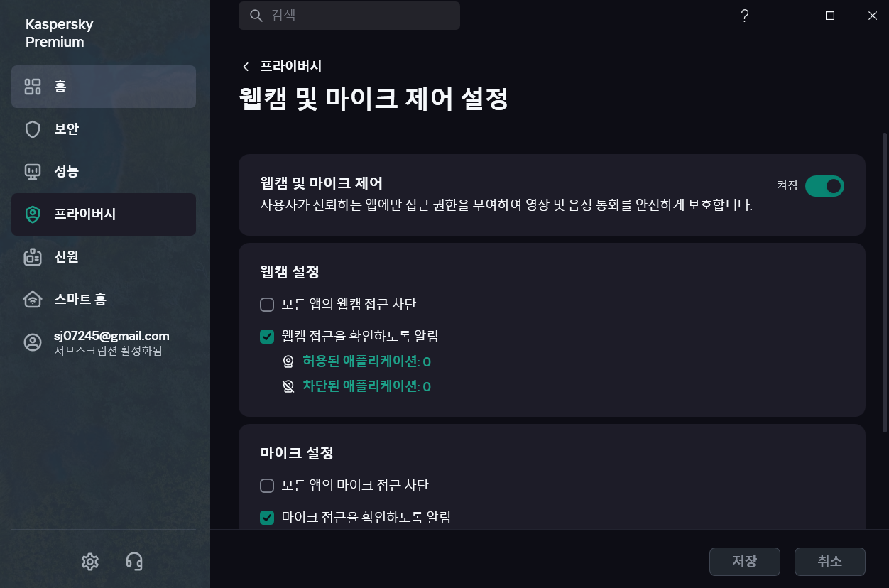Image resolution: width=889 pixels, height=588 pixels.
Task: Turn off Webcam and Microphone Control switch
Action: click(824, 186)
